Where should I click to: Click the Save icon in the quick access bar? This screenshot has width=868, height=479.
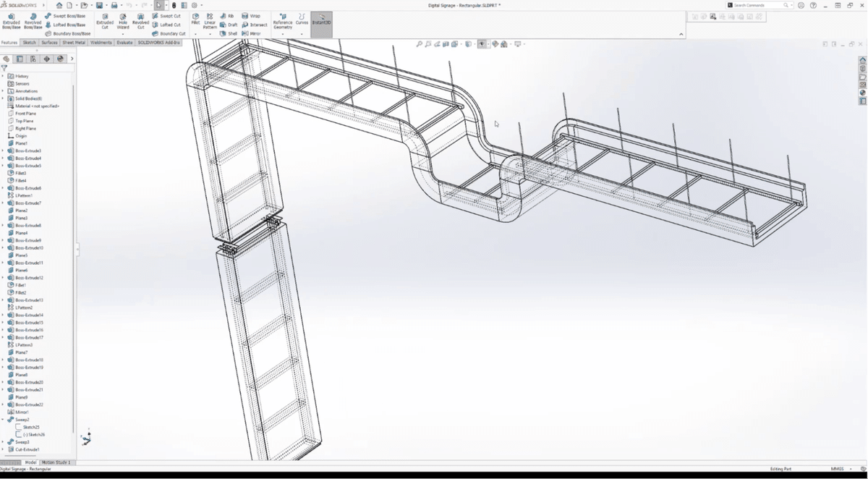[99, 5]
